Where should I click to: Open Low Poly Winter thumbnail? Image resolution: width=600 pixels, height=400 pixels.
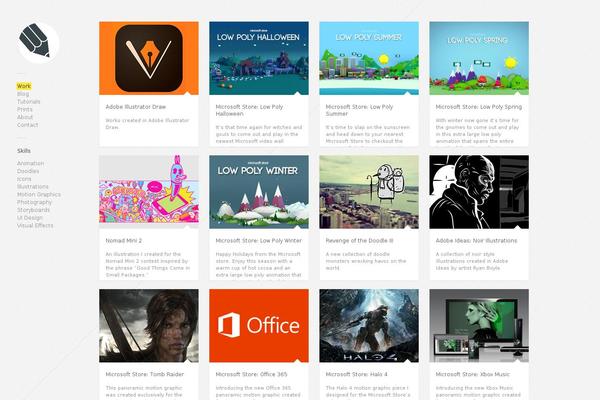(259, 192)
